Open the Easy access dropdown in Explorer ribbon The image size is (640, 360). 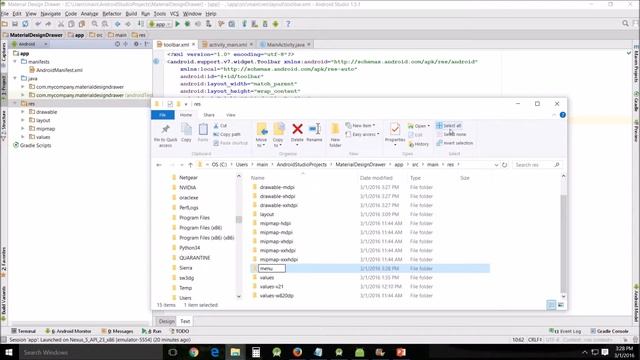coord(362,134)
